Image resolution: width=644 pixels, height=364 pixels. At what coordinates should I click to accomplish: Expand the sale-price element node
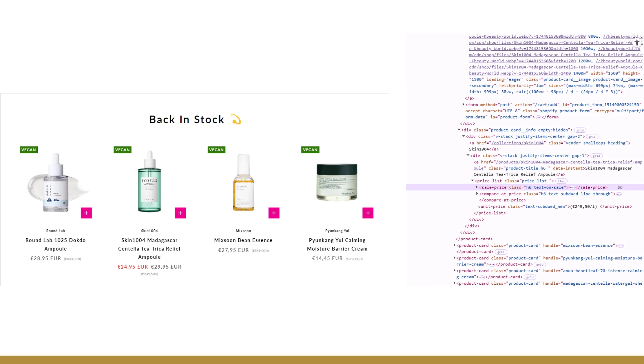477,187
